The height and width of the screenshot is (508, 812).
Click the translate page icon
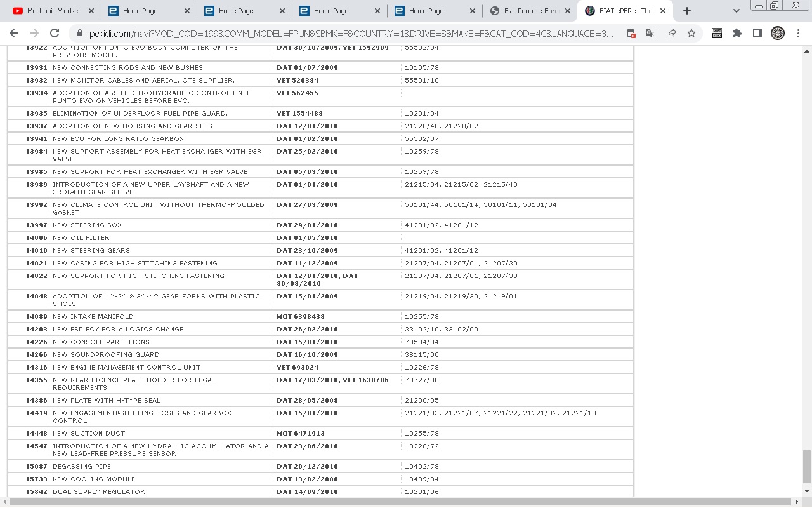point(651,34)
